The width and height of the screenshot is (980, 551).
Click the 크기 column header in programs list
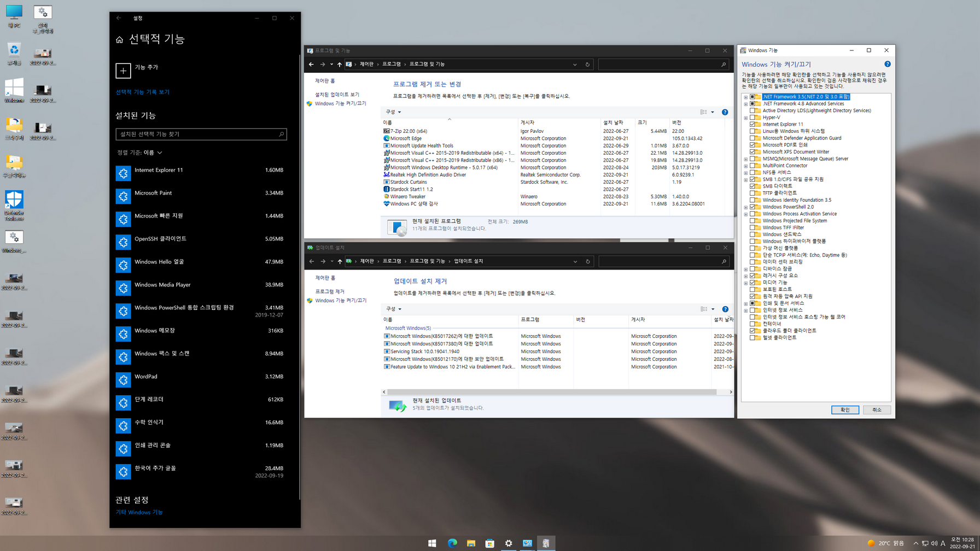(x=652, y=122)
